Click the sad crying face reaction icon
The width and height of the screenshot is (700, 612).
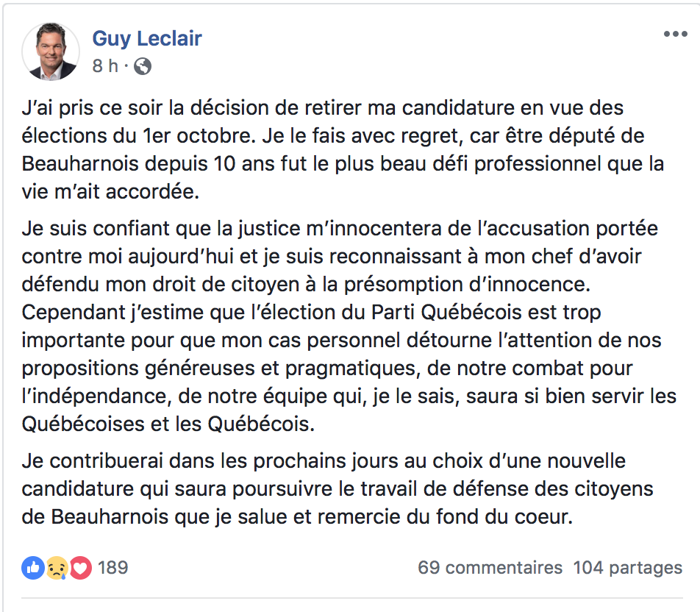[x=57, y=568]
